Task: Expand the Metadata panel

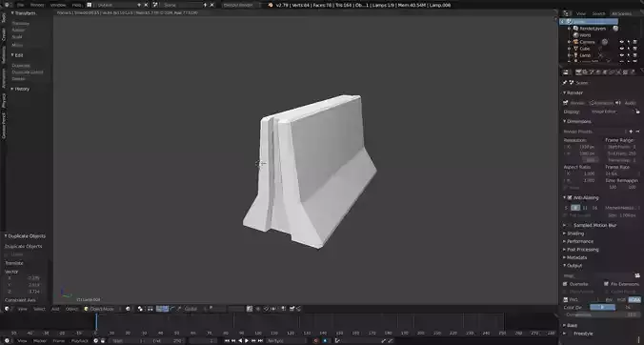Action: pyautogui.click(x=575, y=257)
